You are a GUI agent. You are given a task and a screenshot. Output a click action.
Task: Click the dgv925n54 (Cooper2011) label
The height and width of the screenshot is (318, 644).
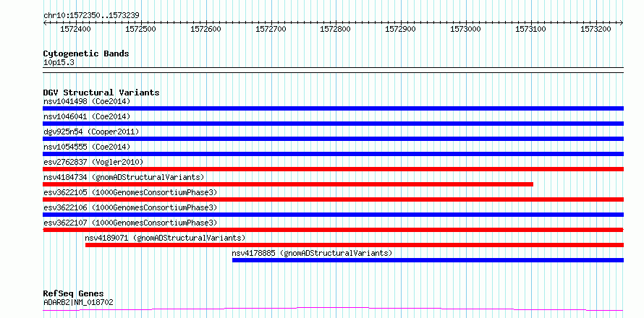pos(91,132)
